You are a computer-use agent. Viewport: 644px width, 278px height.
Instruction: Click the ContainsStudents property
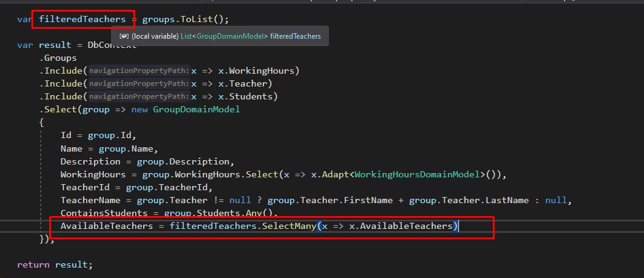pyautogui.click(x=104, y=213)
